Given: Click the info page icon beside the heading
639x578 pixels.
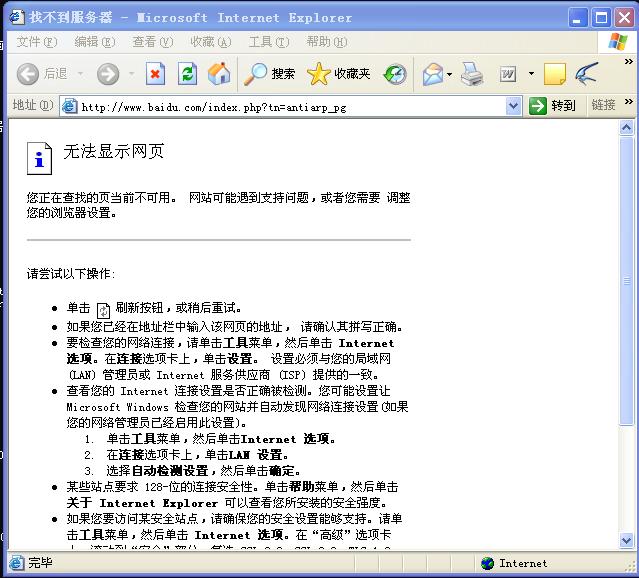Looking at the screenshot, I should [x=39, y=158].
